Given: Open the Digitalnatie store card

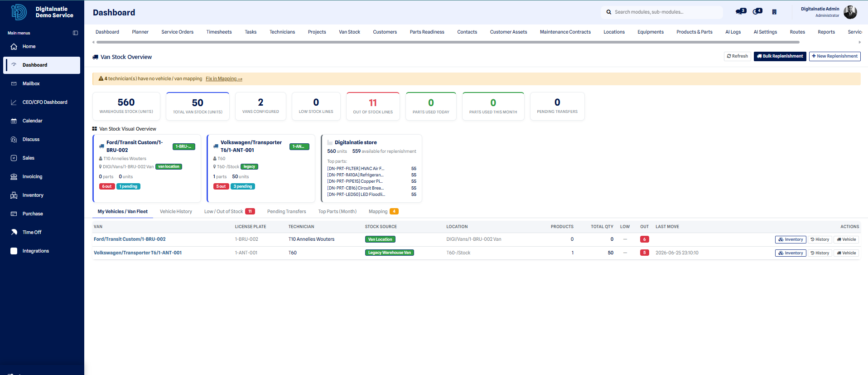Looking at the screenshot, I should coord(371,168).
